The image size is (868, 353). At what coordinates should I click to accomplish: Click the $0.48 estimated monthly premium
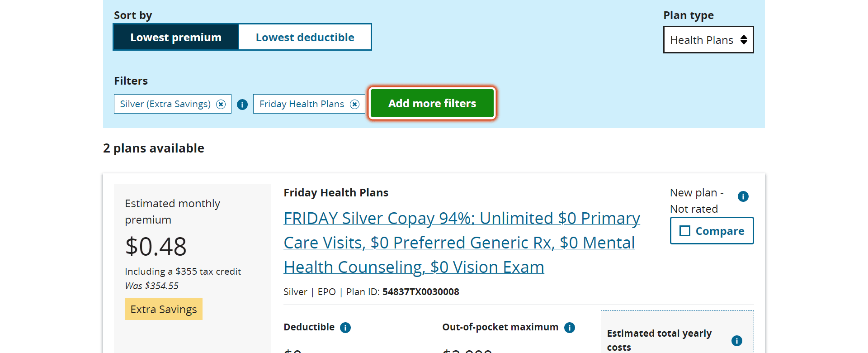(156, 247)
